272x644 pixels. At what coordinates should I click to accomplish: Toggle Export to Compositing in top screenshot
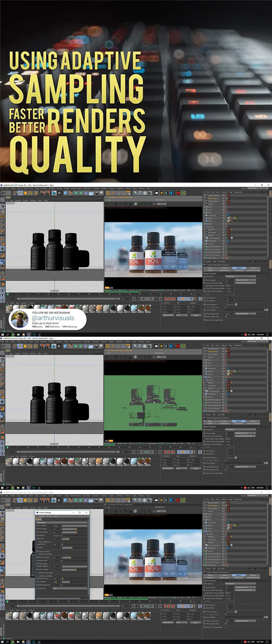[226, 320]
